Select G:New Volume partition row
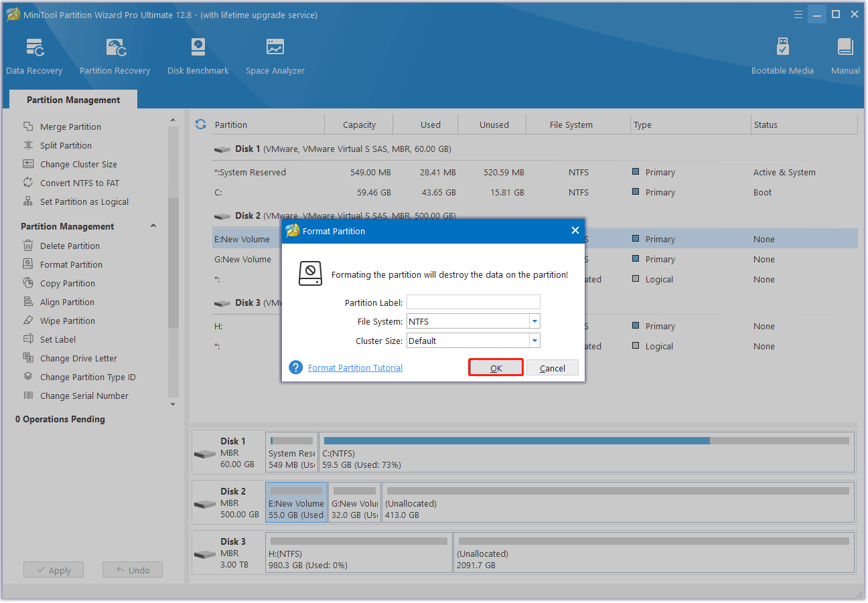Image resolution: width=868 pixels, height=603 pixels. click(534, 259)
